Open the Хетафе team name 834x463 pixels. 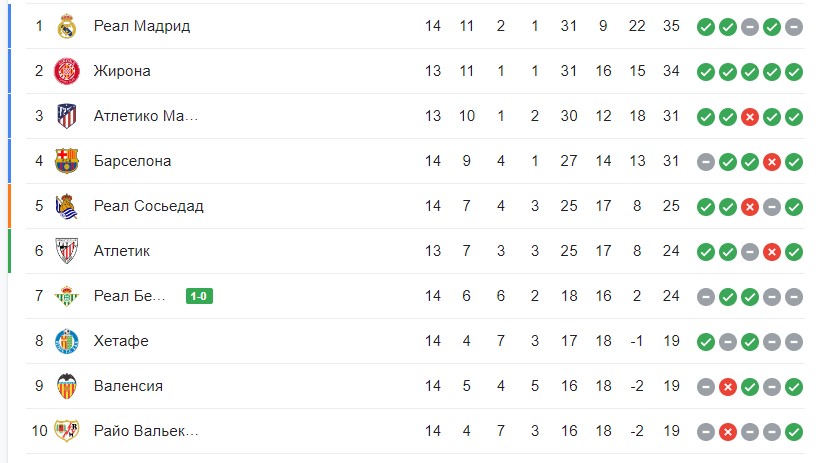coord(121,341)
